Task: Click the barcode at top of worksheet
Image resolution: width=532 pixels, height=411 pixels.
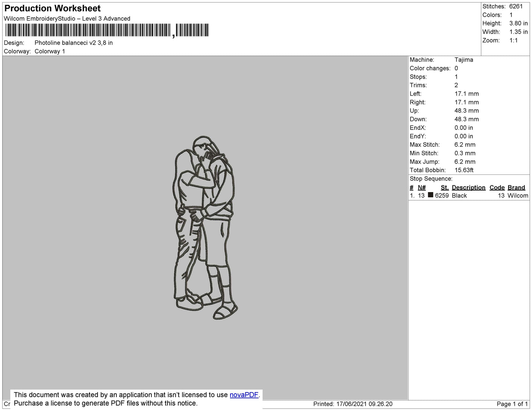Action: (107, 30)
